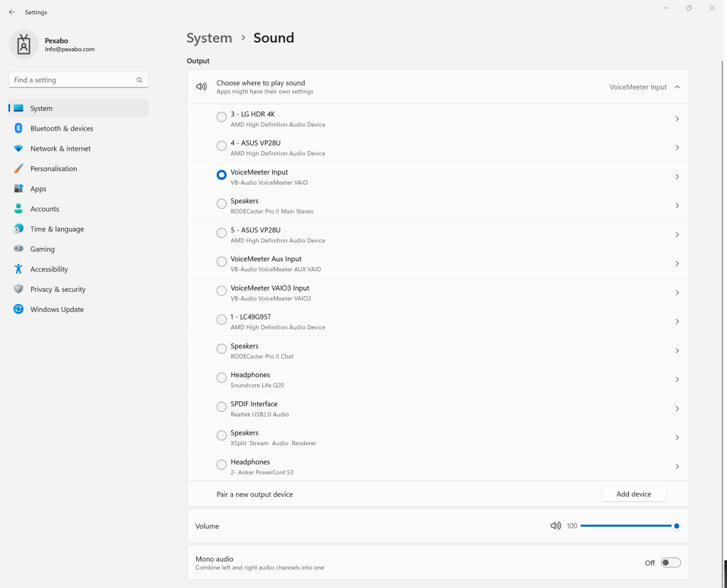Open chevron for RODECaster Pro II Main Stereo
The width and height of the screenshot is (727, 588).
[677, 206]
